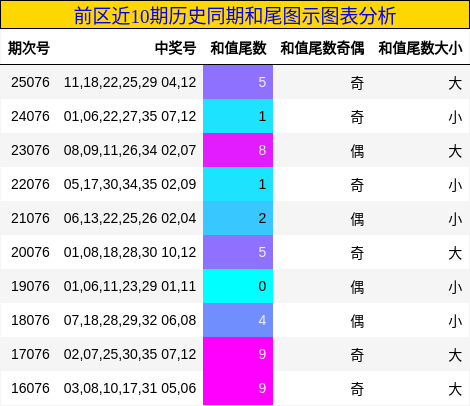Click 小 in the 21076 row
This screenshot has width=470, height=406.
point(455,219)
